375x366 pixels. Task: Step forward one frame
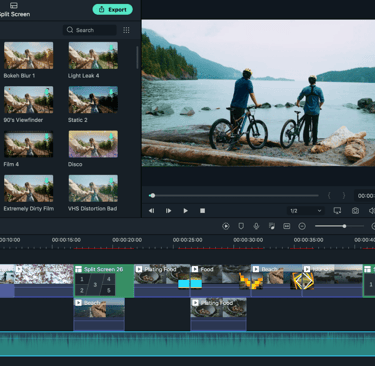click(168, 211)
